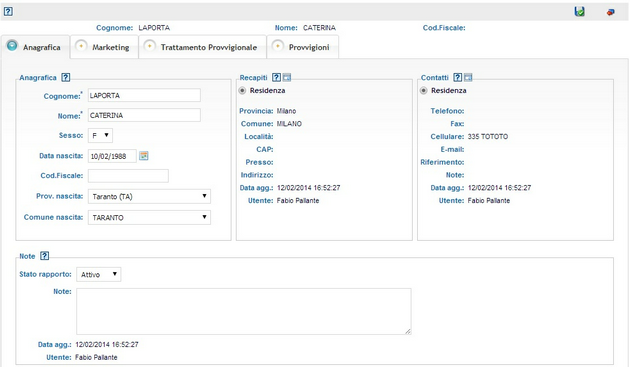Click the edit icon next to Recapiti help
This screenshot has height=367, width=630.
click(287, 77)
